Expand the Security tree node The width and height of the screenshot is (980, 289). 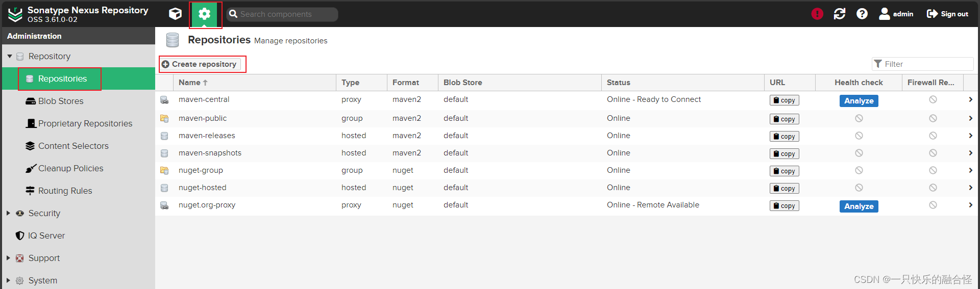(8, 213)
